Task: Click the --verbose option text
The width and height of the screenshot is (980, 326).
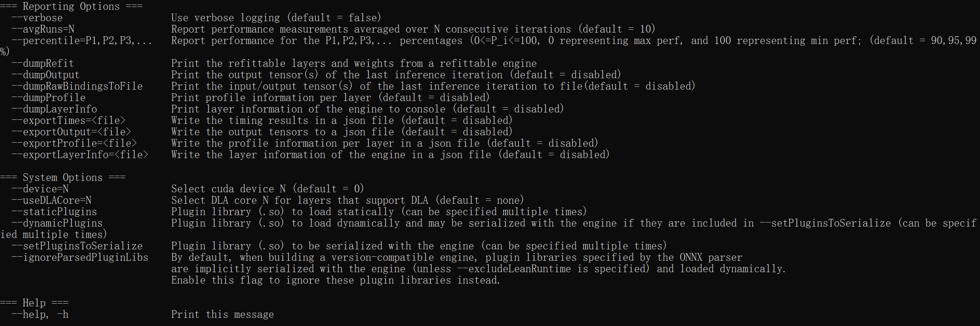Action: tap(37, 18)
